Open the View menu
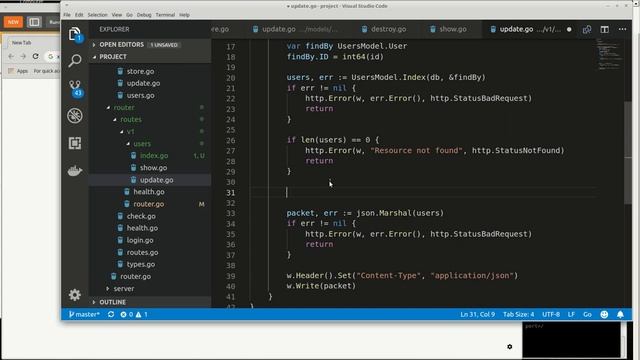Viewport: 640px width, 360px height. (x=117, y=15)
